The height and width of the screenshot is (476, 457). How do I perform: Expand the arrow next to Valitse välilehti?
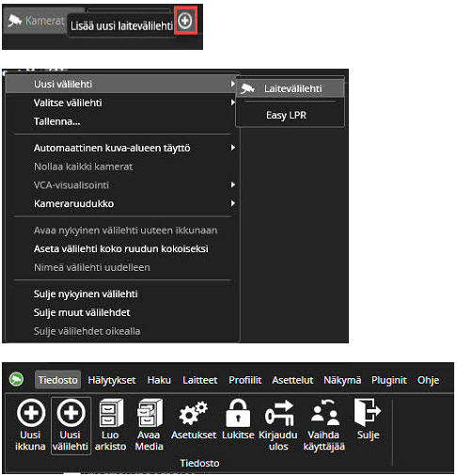(x=232, y=103)
